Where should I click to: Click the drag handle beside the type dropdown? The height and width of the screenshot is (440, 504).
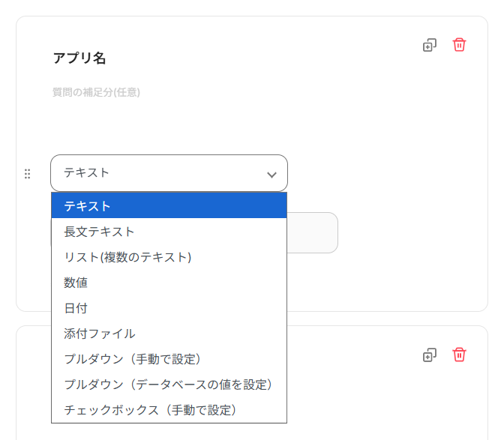click(28, 174)
